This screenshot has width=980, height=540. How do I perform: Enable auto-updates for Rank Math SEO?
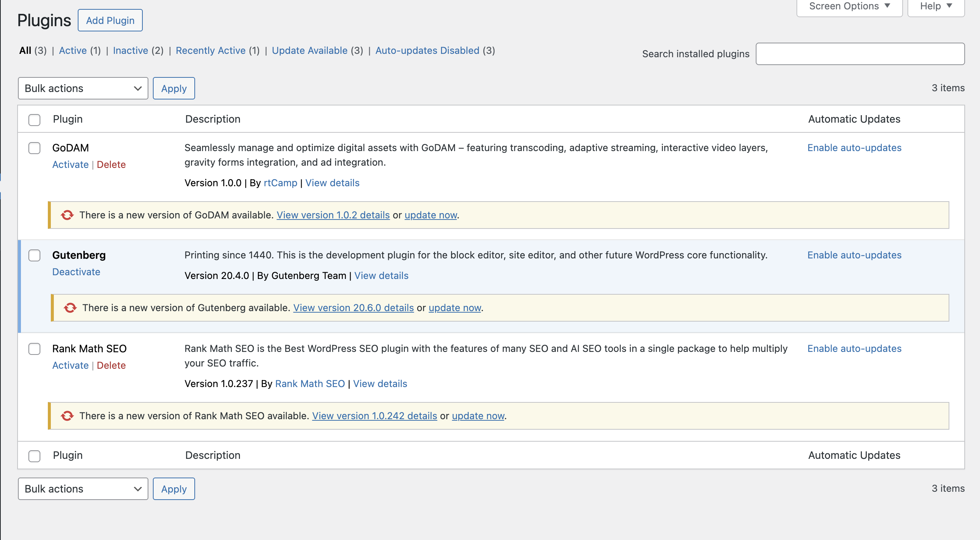(x=854, y=348)
